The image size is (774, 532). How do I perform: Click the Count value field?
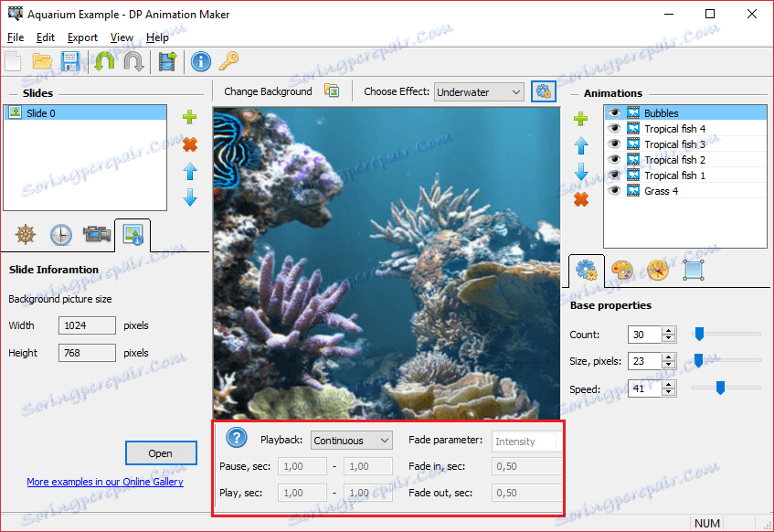click(x=644, y=335)
